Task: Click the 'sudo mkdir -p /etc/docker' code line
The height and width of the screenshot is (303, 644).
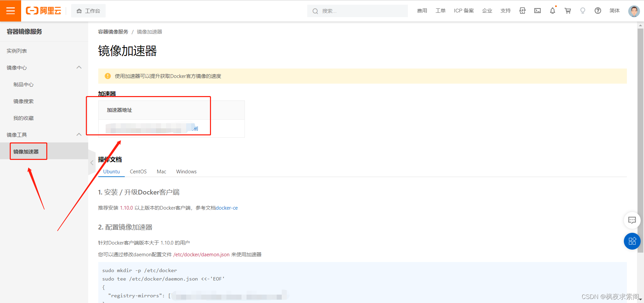Action: point(140,270)
